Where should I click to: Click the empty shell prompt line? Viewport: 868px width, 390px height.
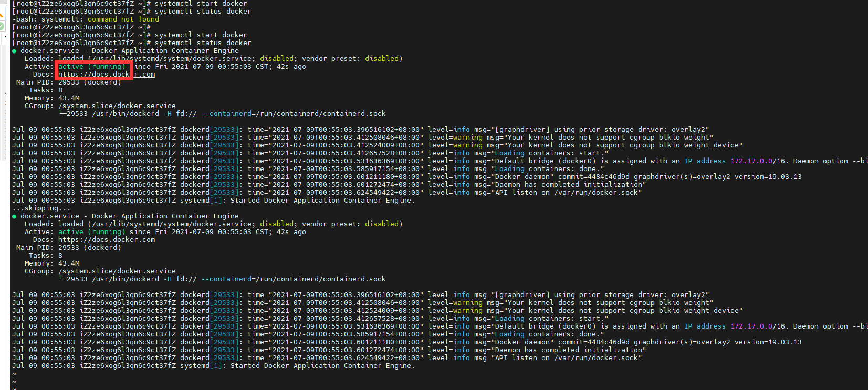(x=81, y=27)
